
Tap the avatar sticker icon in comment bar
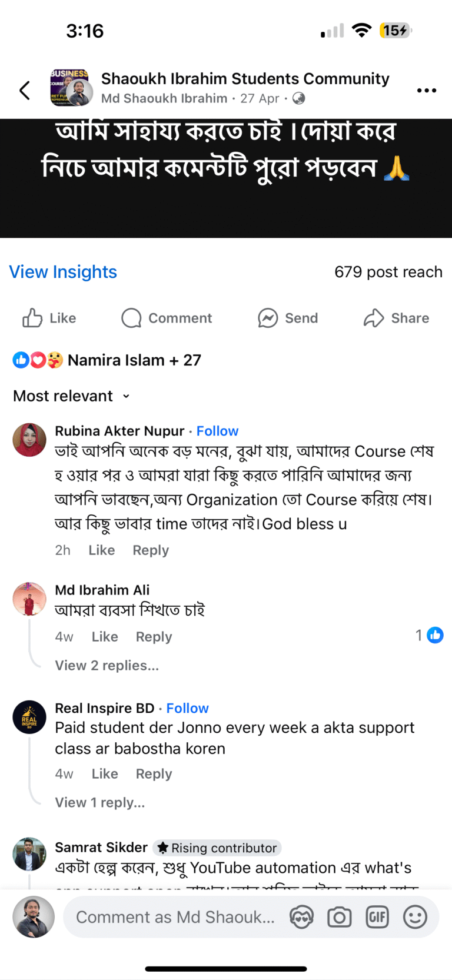tap(301, 917)
